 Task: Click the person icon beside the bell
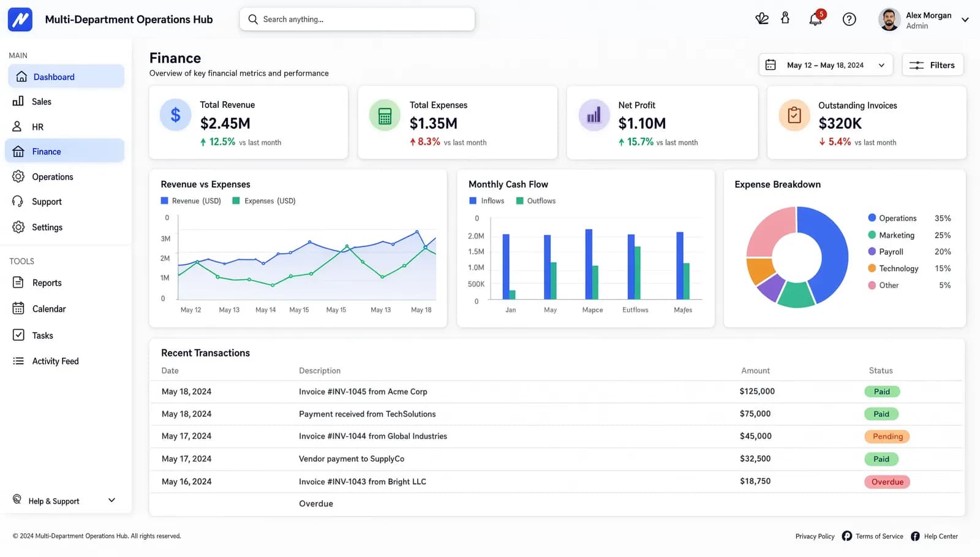click(785, 18)
